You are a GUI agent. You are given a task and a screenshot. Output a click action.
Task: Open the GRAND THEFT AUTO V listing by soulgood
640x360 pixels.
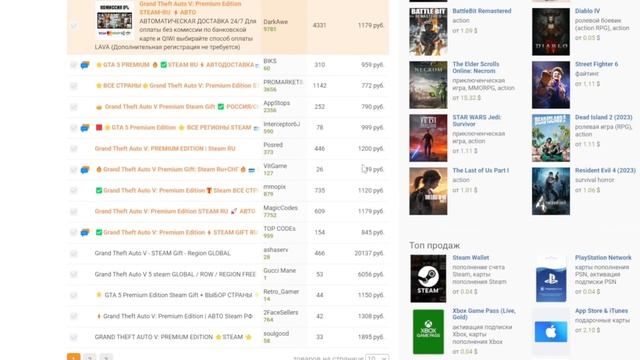173,337
